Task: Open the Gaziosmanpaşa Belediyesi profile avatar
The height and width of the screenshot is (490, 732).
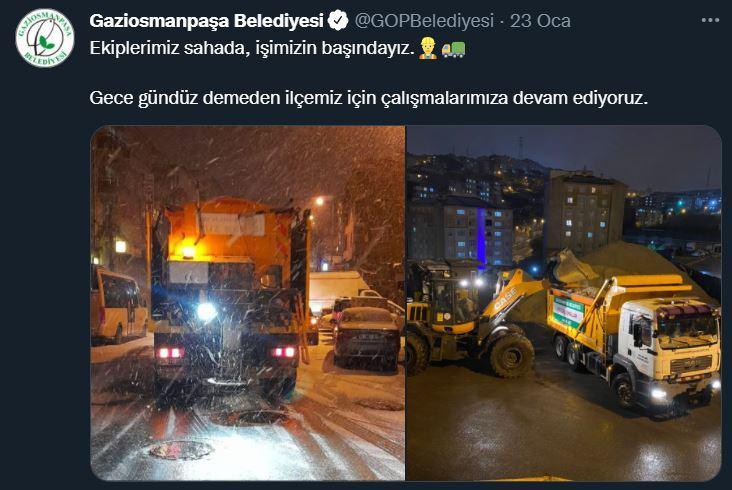Action: click(45, 38)
